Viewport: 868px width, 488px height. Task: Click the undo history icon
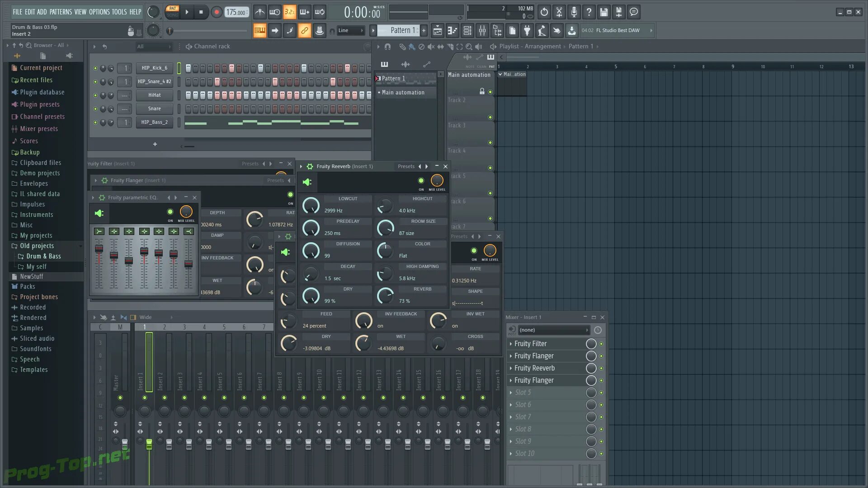pyautogui.click(x=544, y=12)
